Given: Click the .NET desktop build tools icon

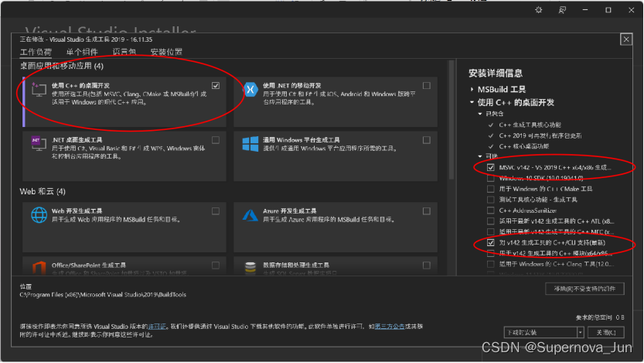Looking at the screenshot, I should pyautogui.click(x=39, y=143).
